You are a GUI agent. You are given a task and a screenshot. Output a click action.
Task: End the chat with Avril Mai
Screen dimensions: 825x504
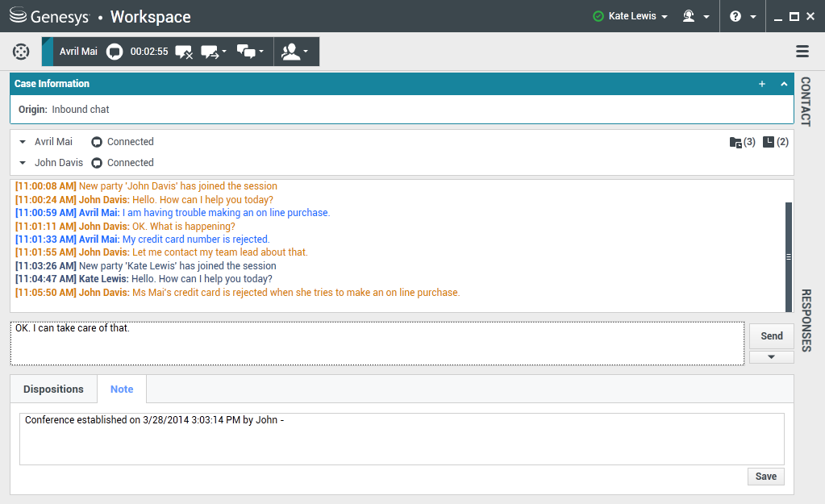[x=183, y=52]
